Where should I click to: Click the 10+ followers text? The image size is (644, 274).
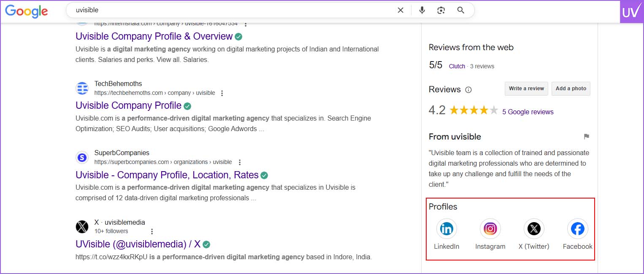111,231
